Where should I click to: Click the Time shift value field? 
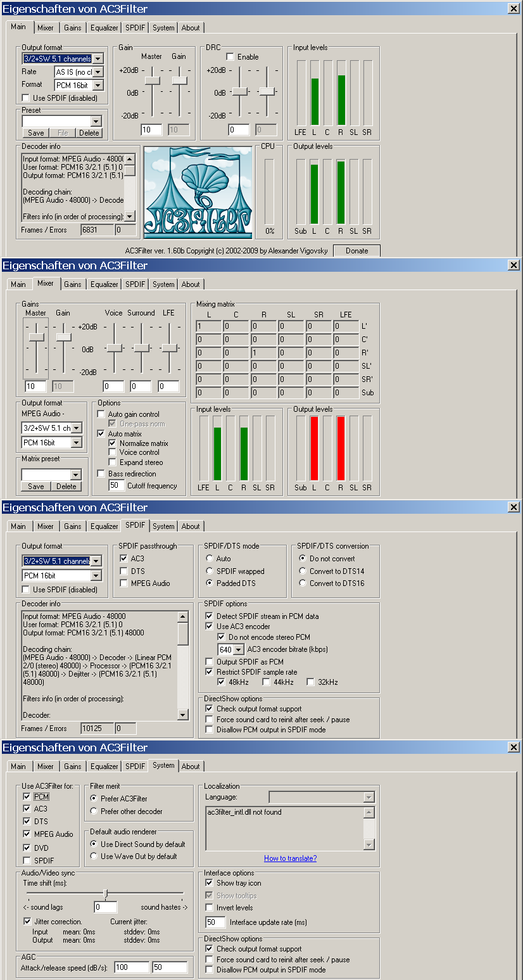click(105, 907)
